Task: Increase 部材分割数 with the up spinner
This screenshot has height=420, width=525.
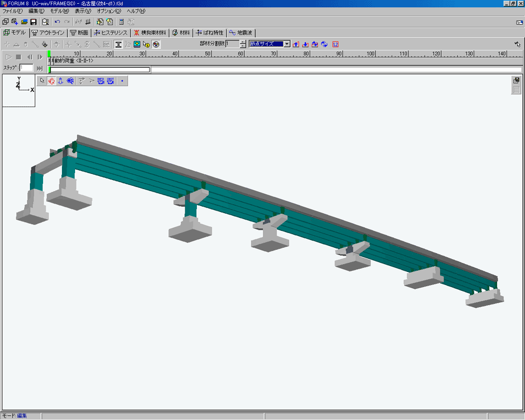Action: 243,42
